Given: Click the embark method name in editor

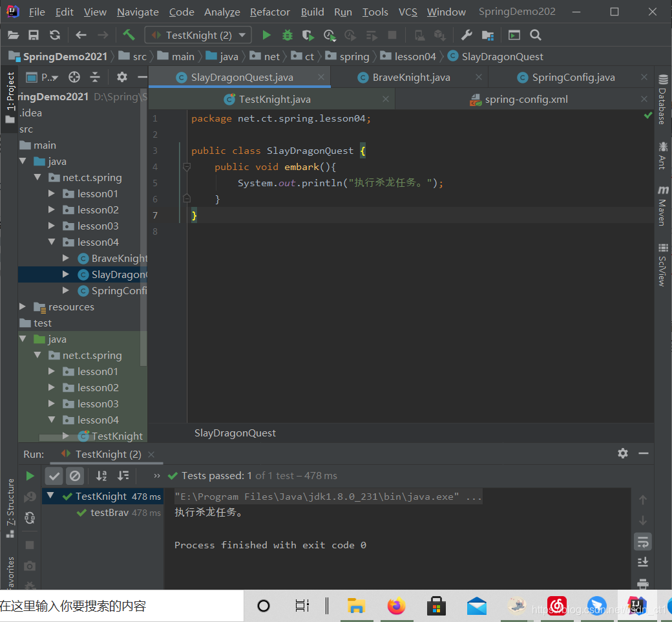Looking at the screenshot, I should click(302, 167).
